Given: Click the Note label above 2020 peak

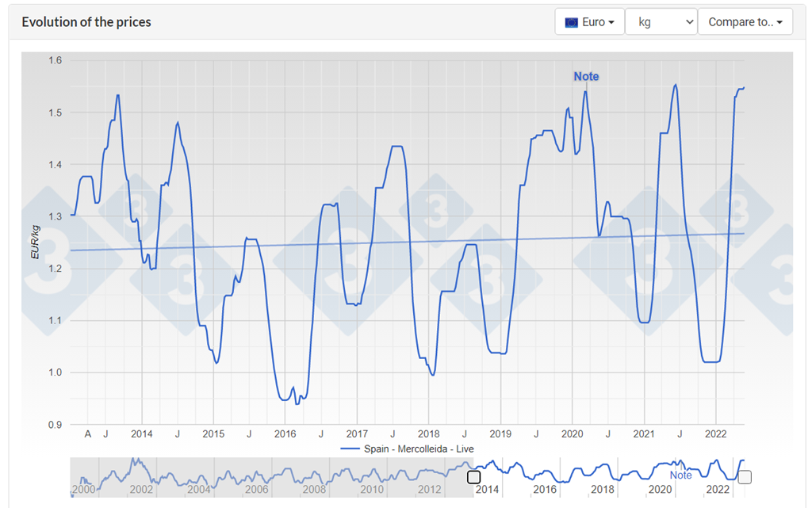Looking at the screenshot, I should [586, 76].
